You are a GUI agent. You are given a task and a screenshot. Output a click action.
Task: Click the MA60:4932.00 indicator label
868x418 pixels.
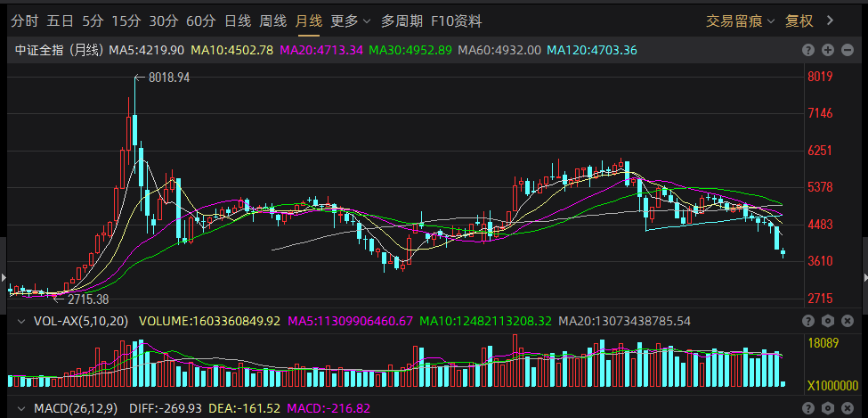(499, 51)
